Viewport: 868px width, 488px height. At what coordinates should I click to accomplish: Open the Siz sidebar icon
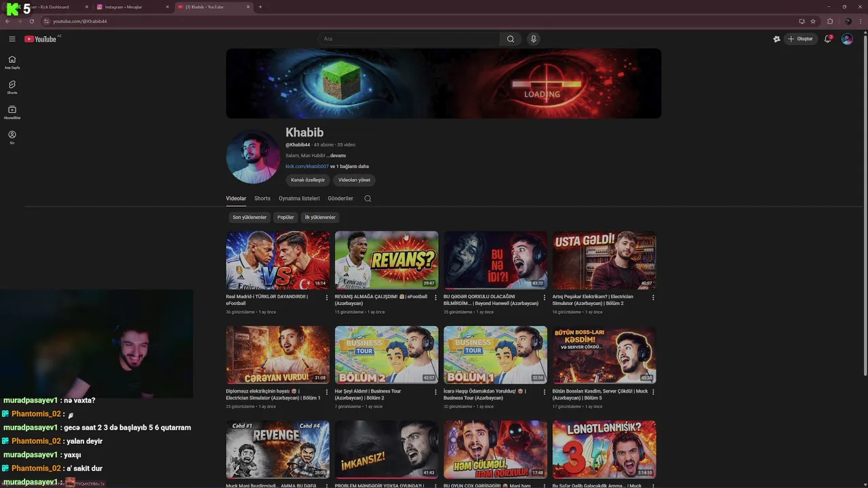click(x=12, y=138)
